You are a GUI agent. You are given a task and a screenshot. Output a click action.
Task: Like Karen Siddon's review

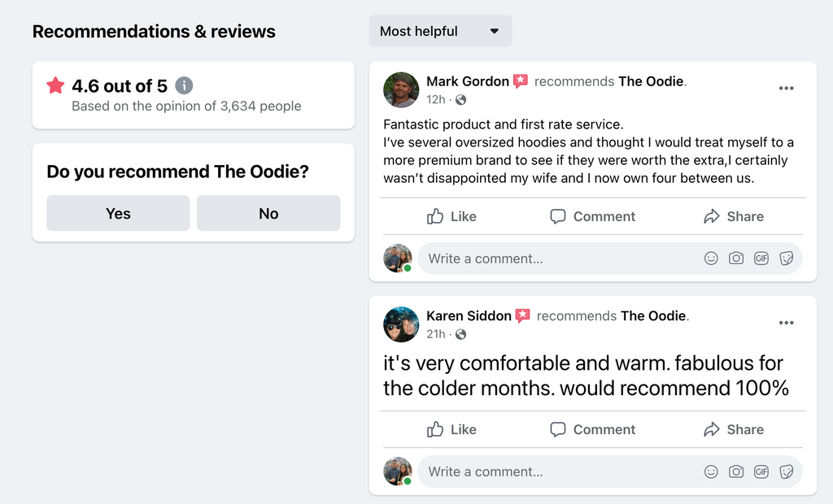451,429
